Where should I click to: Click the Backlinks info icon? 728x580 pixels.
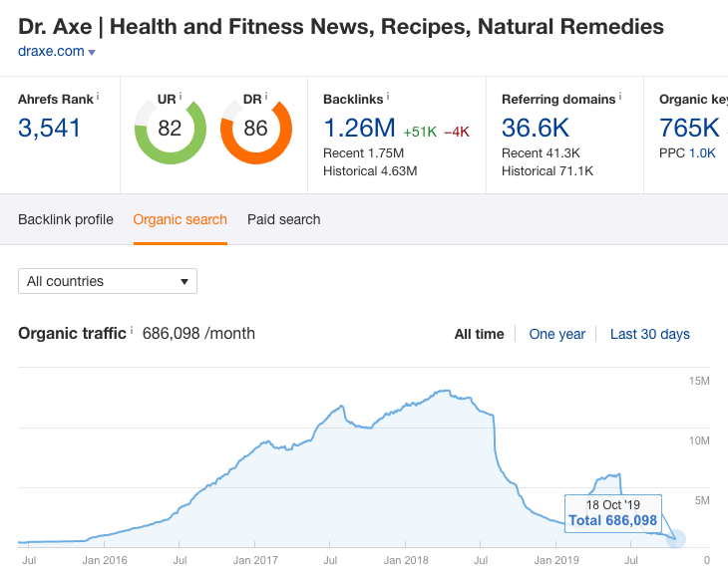pyautogui.click(x=388, y=96)
